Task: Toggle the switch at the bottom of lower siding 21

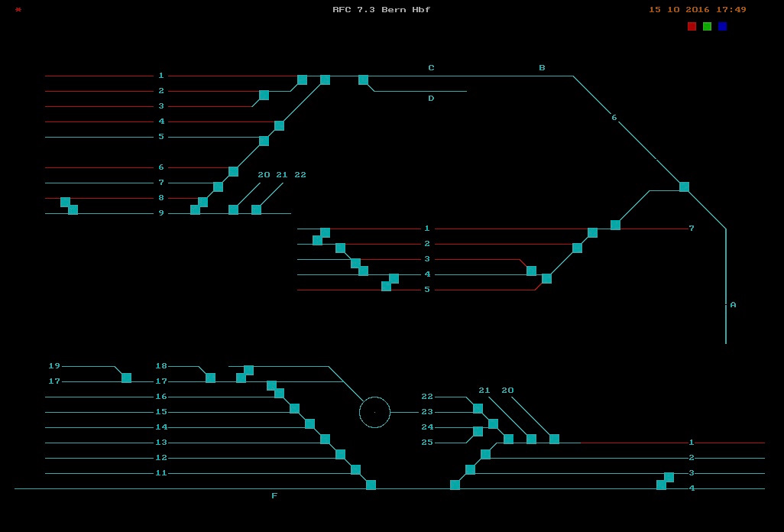Action: click(532, 439)
